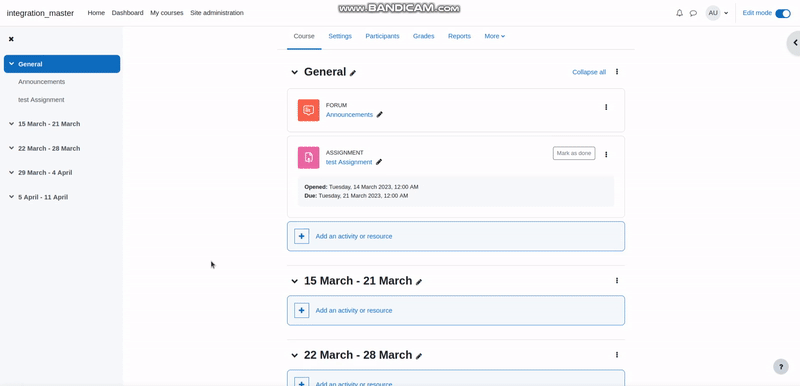The width and height of the screenshot is (800, 386).
Task: Collapse 22 March - 28 March sidebar chevron
Action: point(11,148)
